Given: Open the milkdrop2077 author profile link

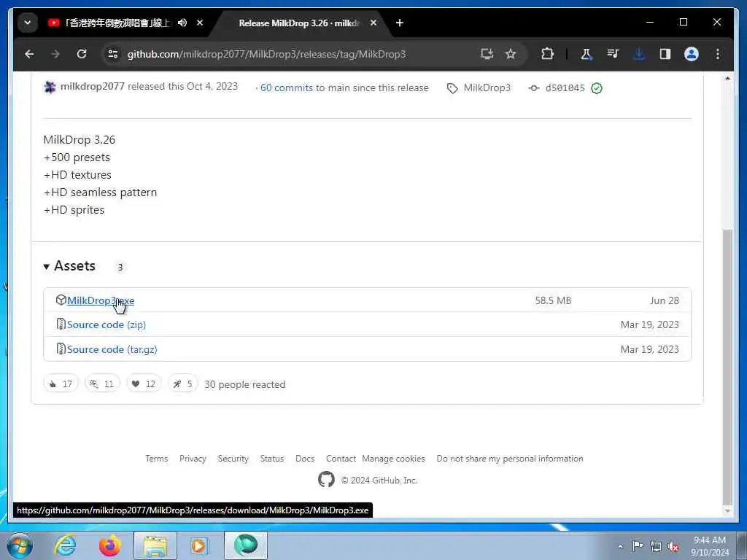Looking at the screenshot, I should pos(93,87).
